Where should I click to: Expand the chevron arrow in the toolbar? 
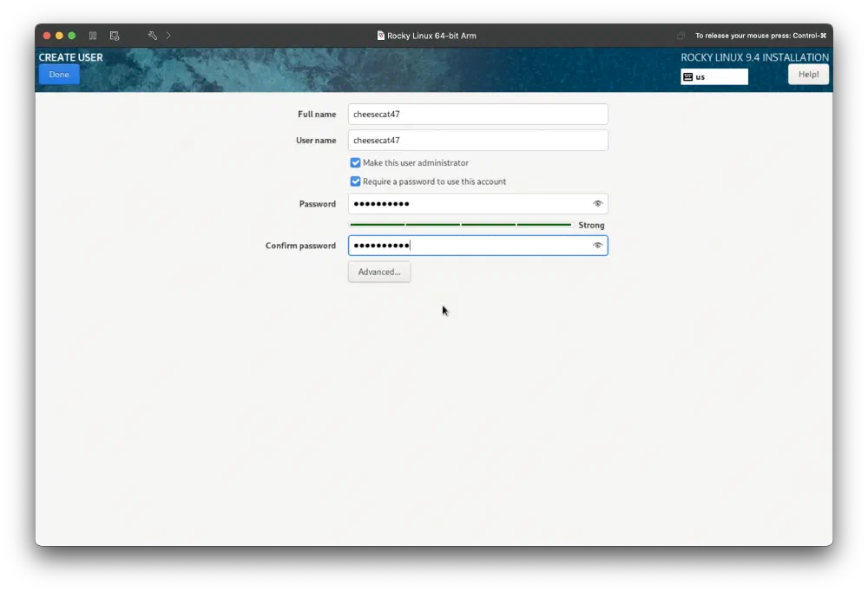pyautogui.click(x=167, y=36)
